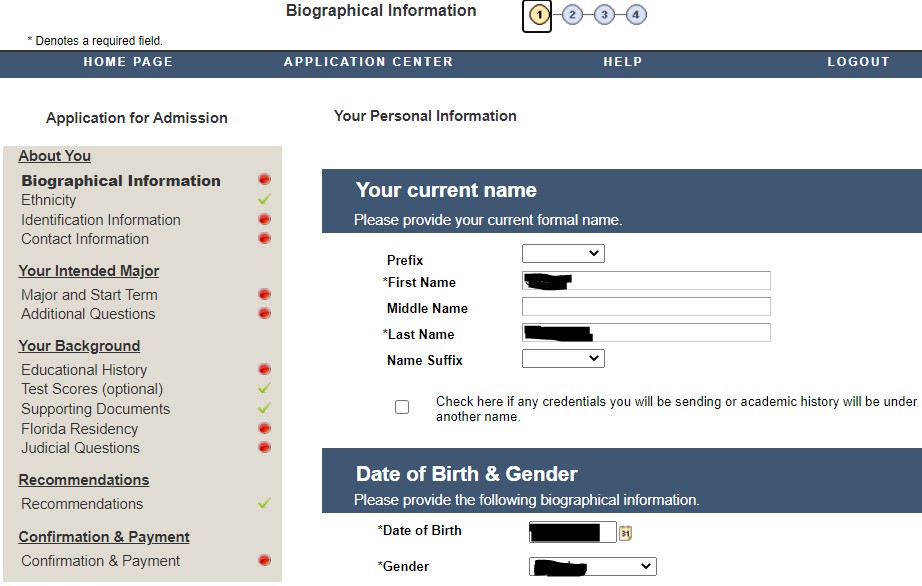Screen dimensions: 922x586
Task: Click green checkmark beside Recommendations
Action: coord(264,503)
